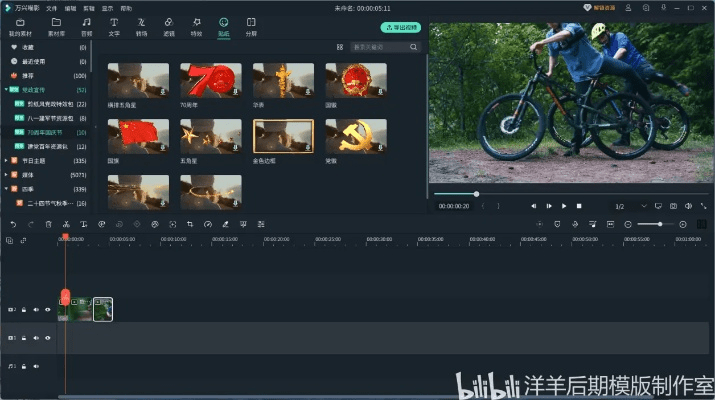
Task: Click the delete trash icon in timeline toolbar
Action: click(x=48, y=223)
